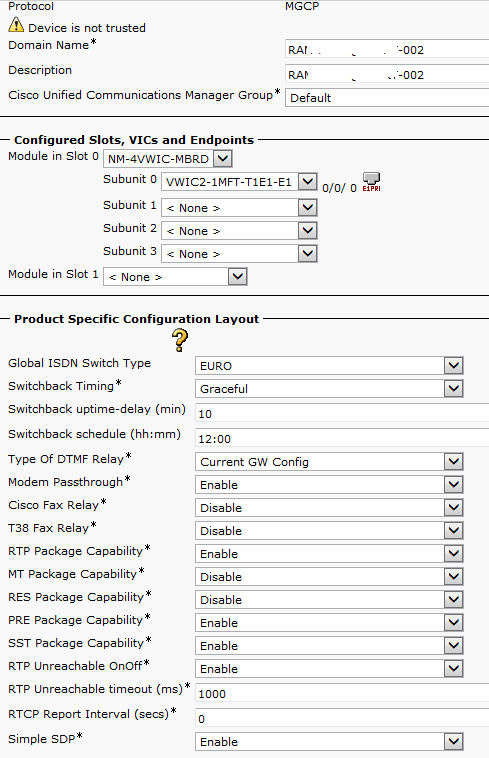This screenshot has height=758, width=489.
Task: Open the RTP Unreachable OnOff dropdown
Action: click(329, 669)
